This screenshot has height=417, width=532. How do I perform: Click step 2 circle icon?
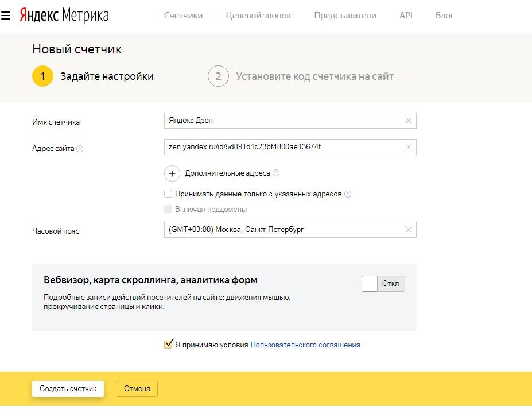pyautogui.click(x=218, y=76)
